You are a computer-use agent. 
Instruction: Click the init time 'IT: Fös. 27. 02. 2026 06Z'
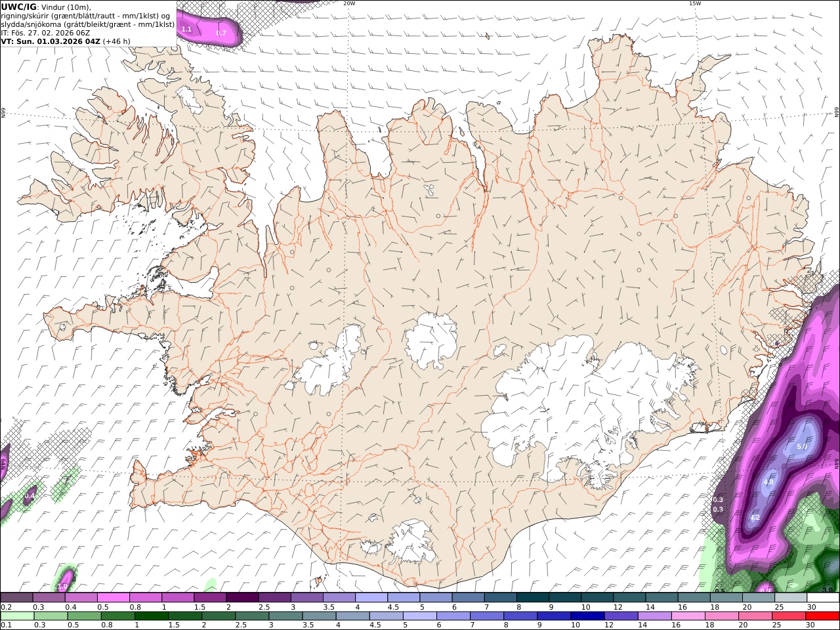pyautogui.click(x=45, y=33)
